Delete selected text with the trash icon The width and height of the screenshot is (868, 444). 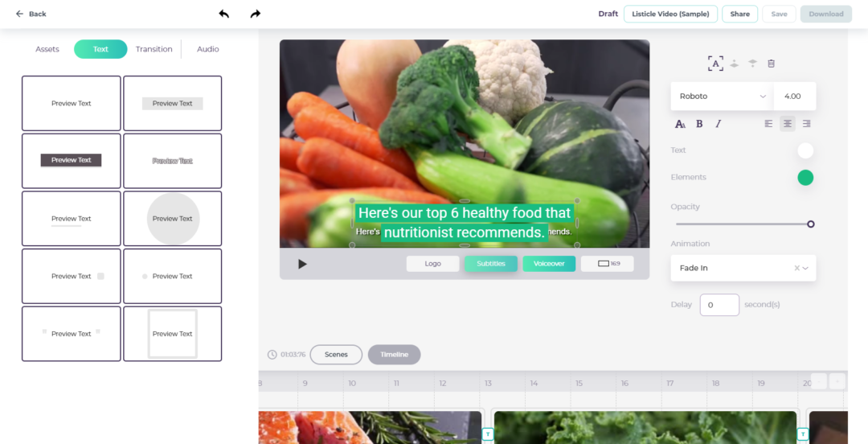click(771, 64)
